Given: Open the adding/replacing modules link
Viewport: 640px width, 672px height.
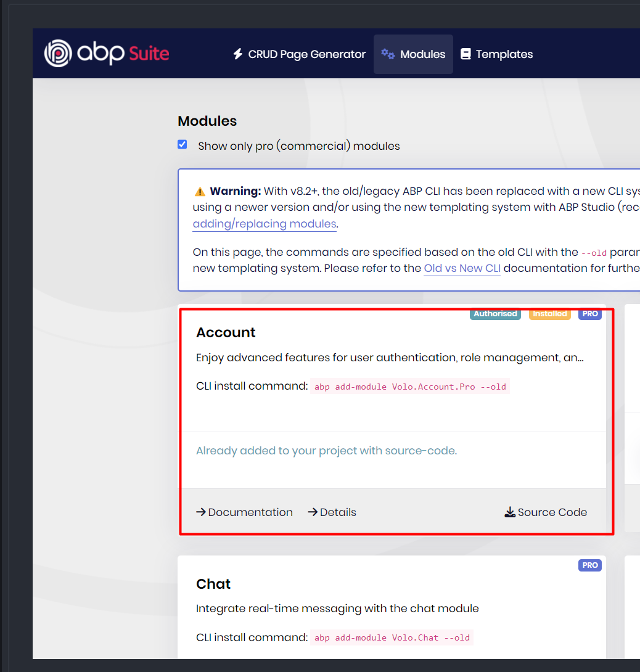Looking at the screenshot, I should (265, 224).
